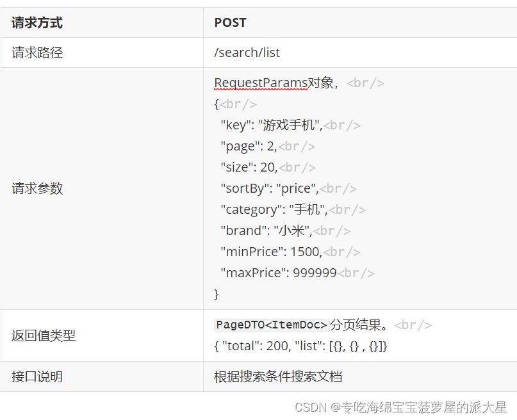Click the closing brace of parameters
The width and height of the screenshot is (517, 420).
coord(217,294)
